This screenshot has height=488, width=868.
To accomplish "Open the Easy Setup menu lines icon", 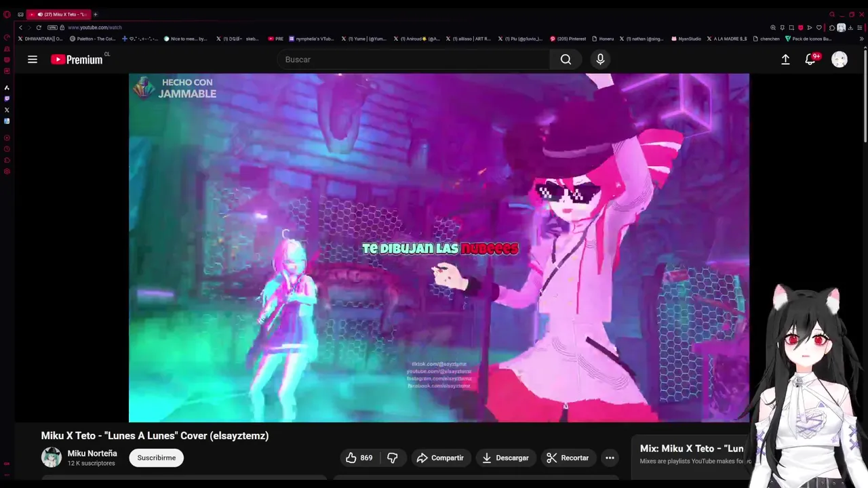I will point(860,28).
